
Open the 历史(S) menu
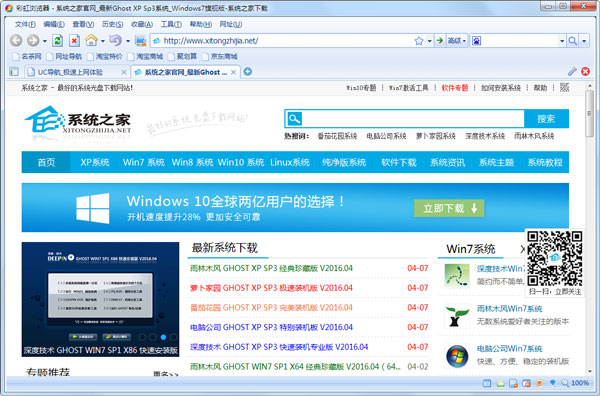point(112,24)
